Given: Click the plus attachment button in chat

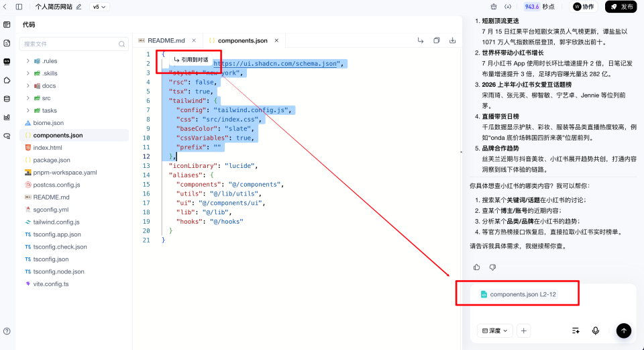Looking at the screenshot, I should coord(524,331).
